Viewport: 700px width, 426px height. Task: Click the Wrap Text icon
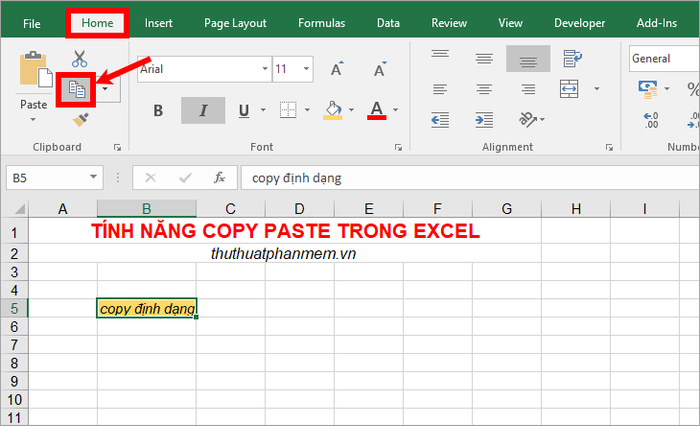tap(572, 58)
